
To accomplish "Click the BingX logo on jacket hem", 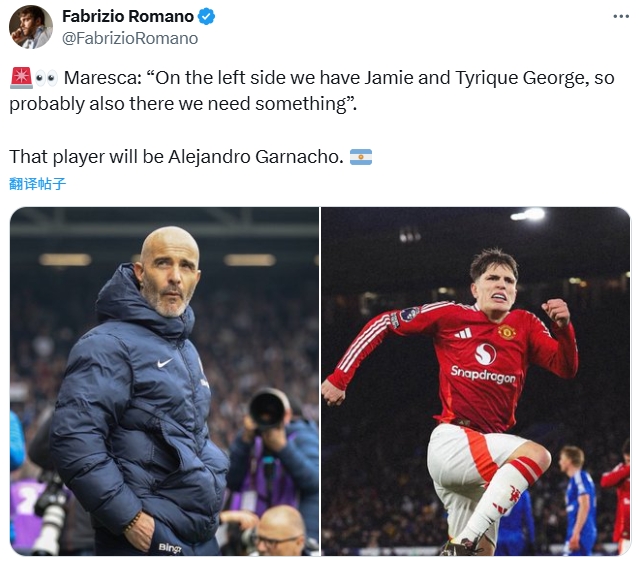I will (169, 548).
